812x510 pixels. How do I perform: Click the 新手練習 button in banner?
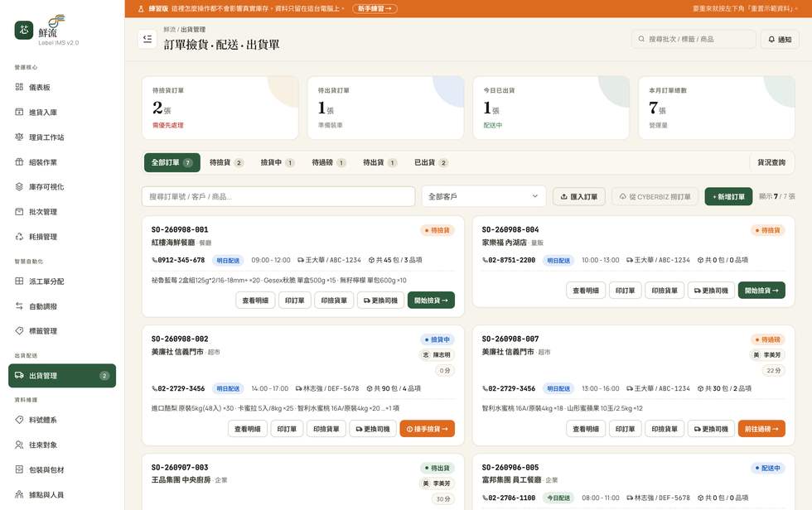point(375,9)
